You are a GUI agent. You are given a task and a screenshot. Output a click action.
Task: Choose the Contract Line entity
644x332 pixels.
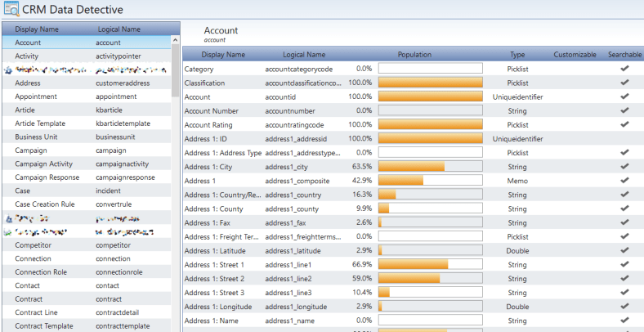pos(87,312)
